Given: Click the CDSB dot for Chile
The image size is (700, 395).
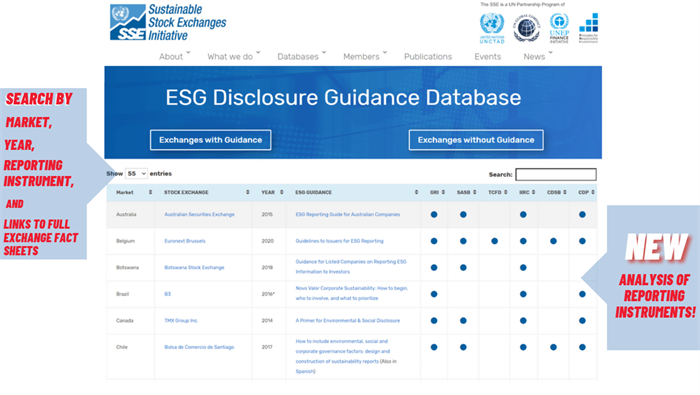Looking at the screenshot, I should pyautogui.click(x=553, y=347).
